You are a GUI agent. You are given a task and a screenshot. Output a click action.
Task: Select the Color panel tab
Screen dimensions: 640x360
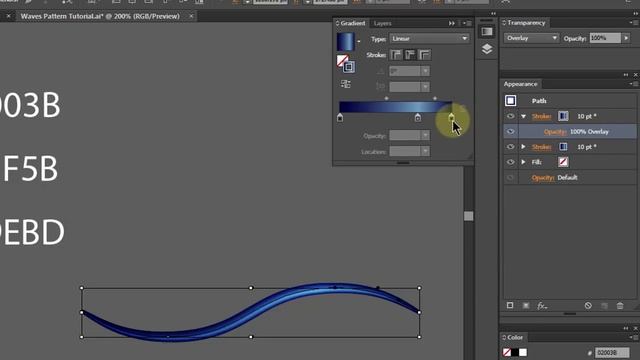click(515, 338)
